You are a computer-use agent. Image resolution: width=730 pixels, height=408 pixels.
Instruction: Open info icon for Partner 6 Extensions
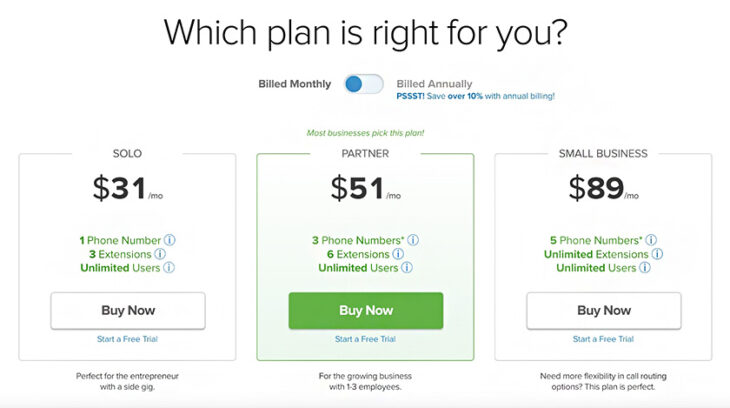pyautogui.click(x=405, y=254)
